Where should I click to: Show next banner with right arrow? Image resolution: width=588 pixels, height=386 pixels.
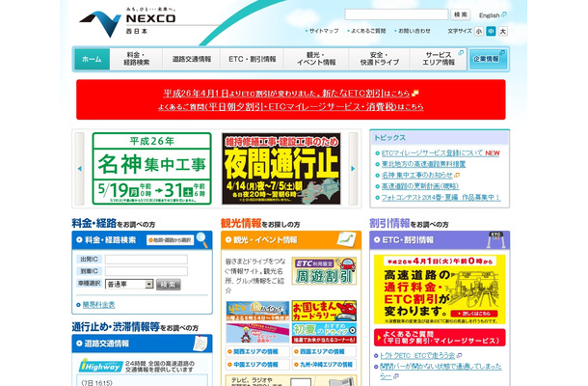(x=353, y=169)
